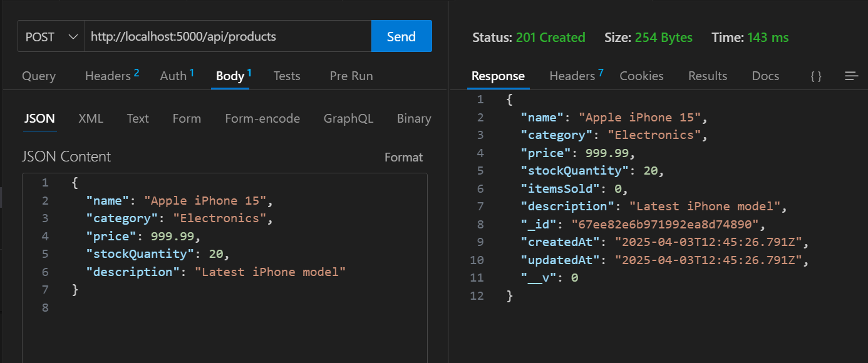Viewport: 868px width, 363px height.
Task: Click the "67ee82e6b971992ea8d74890" id value
Action: click(665, 224)
